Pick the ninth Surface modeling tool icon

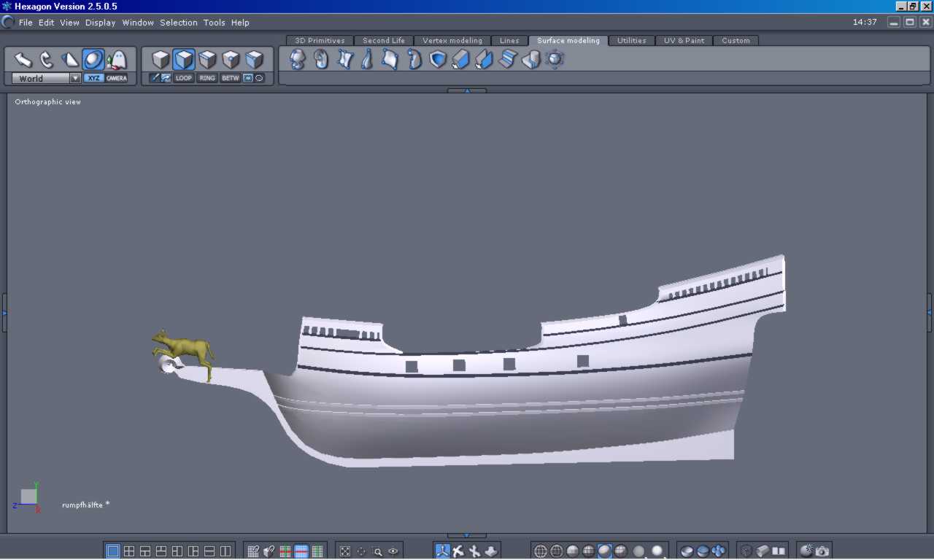[485, 59]
